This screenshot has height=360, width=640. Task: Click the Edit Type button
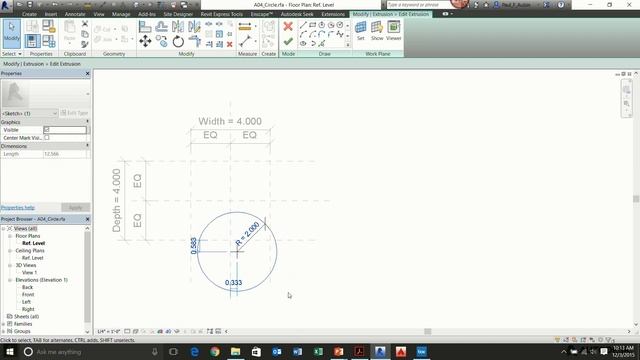(74, 113)
